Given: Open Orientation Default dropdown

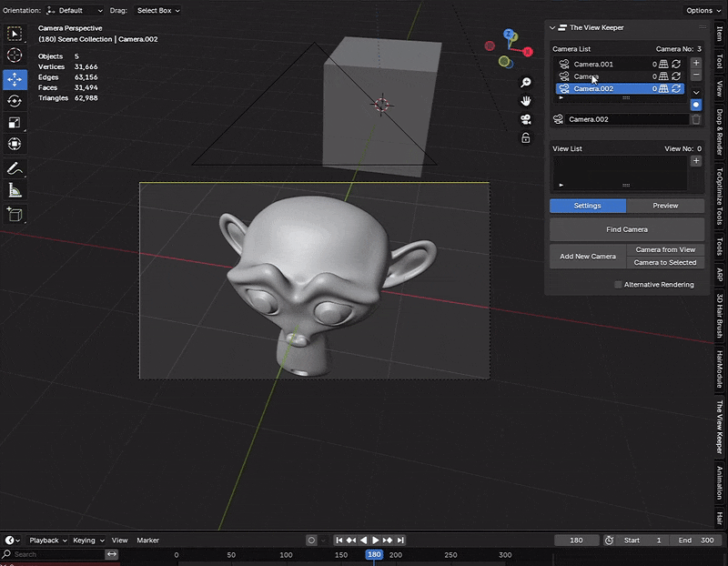Looking at the screenshot, I should pos(75,10).
